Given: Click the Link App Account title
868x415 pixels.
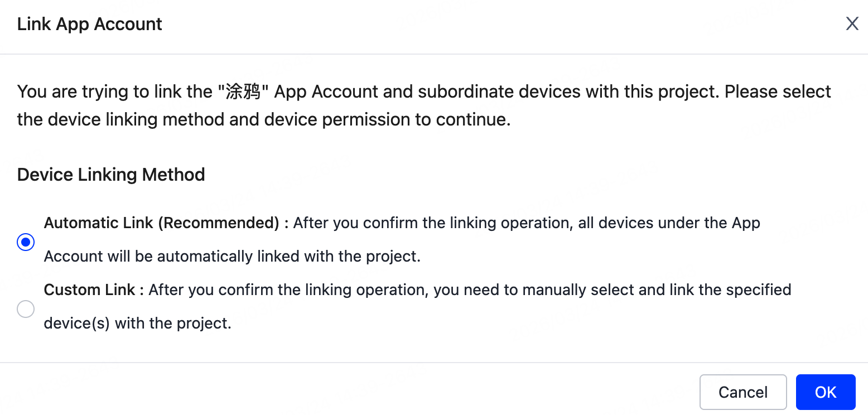Looking at the screenshot, I should (x=89, y=24).
